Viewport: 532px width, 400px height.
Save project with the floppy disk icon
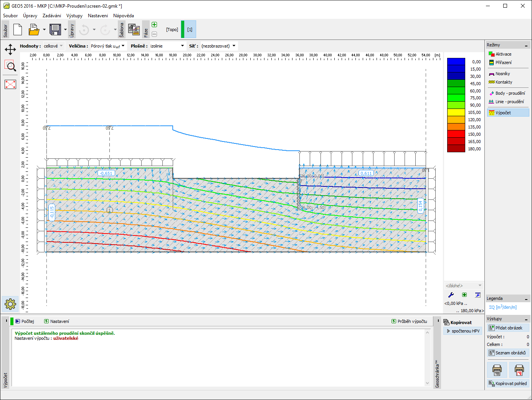pos(55,30)
